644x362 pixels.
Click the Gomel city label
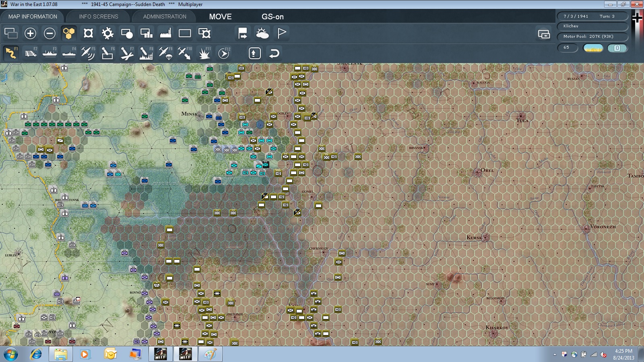pos(307,191)
